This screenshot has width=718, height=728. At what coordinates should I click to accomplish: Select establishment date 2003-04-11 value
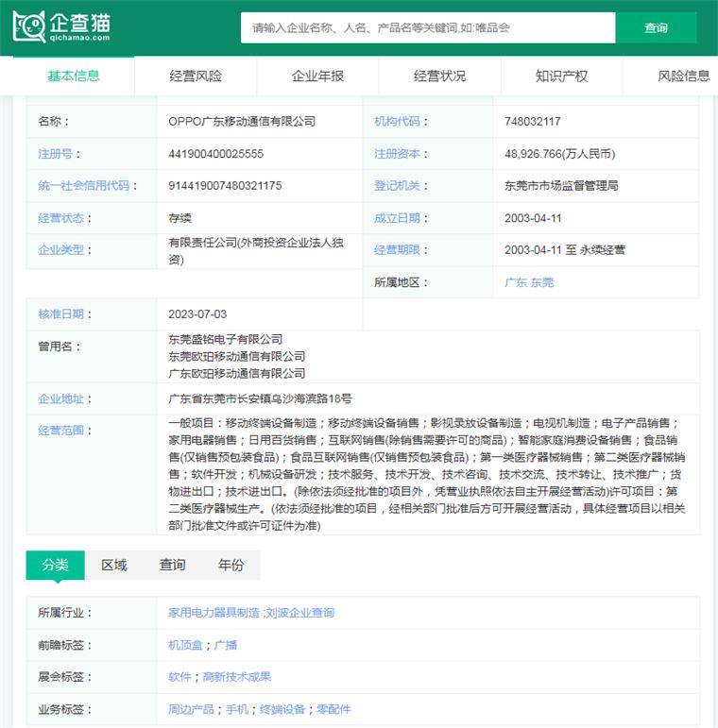pyautogui.click(x=533, y=218)
